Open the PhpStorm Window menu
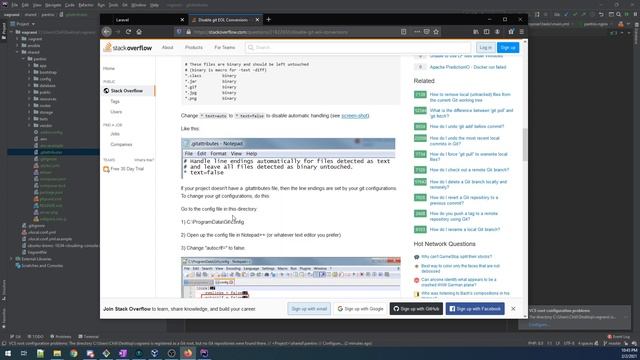The image size is (640, 360). 138,5
